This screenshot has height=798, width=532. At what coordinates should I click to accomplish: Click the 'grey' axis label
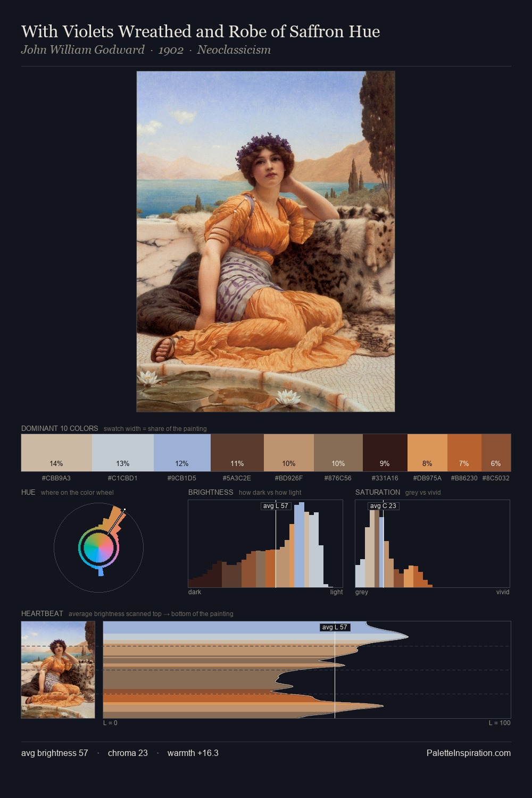(x=362, y=592)
